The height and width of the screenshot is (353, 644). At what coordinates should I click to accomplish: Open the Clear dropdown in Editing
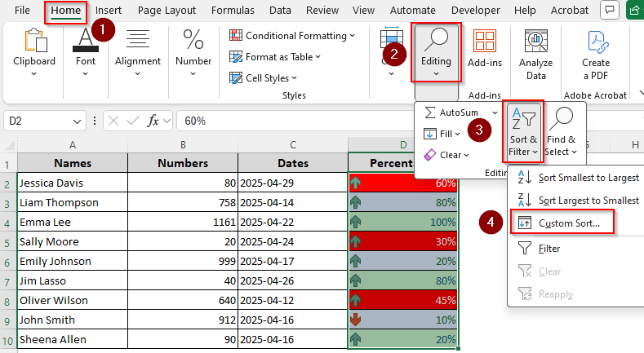tap(446, 155)
